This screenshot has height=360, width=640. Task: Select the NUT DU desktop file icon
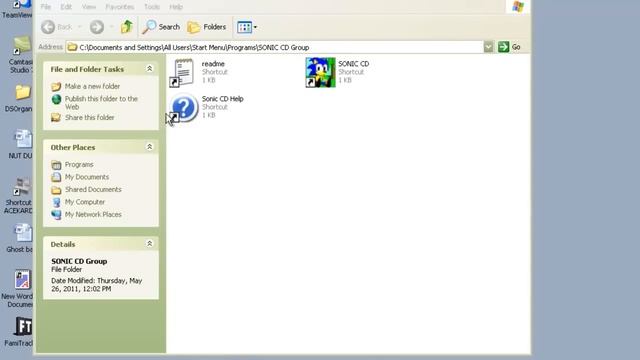pyautogui.click(x=21, y=144)
